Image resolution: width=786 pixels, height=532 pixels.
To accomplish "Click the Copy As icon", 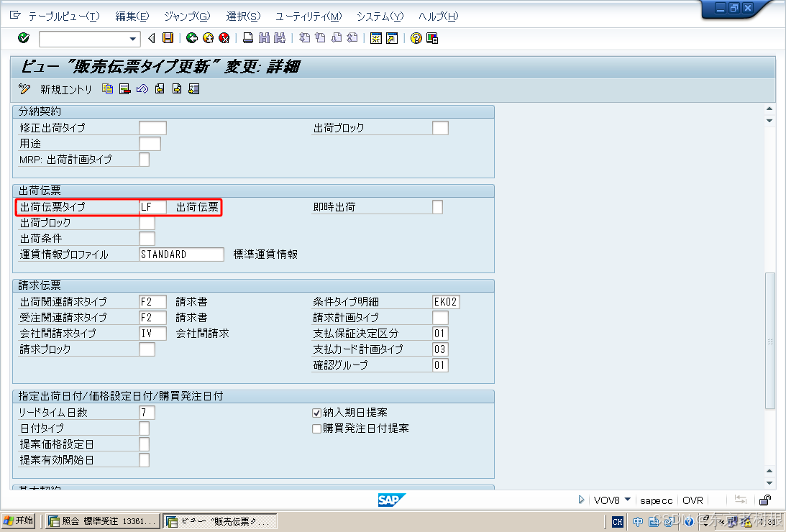I will click(x=107, y=89).
